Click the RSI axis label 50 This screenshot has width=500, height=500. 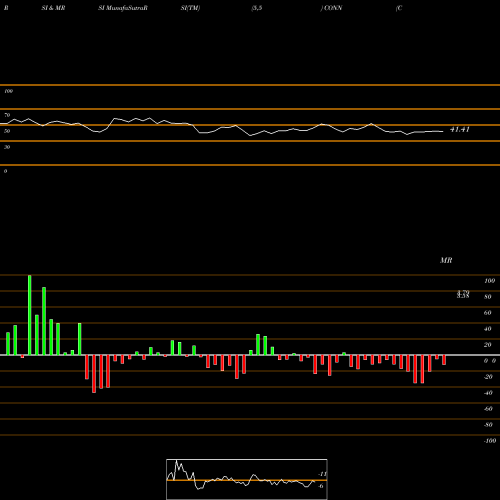7,131
